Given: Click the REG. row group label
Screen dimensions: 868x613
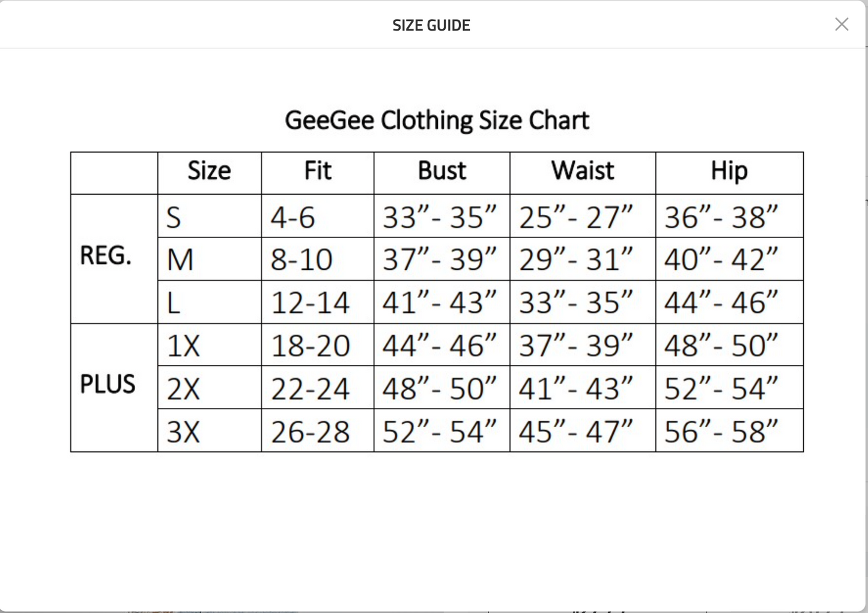Looking at the screenshot, I should click(x=106, y=256).
